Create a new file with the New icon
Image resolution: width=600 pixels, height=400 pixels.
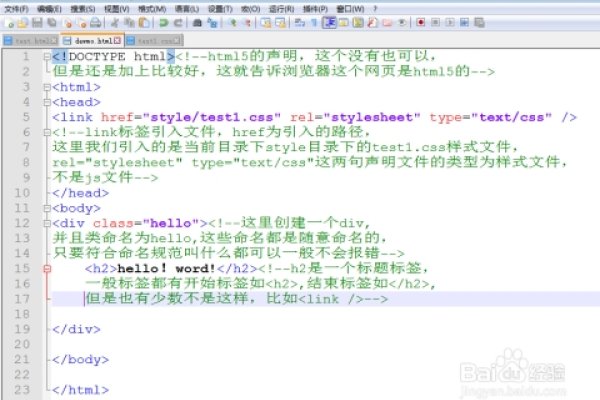click(8, 23)
